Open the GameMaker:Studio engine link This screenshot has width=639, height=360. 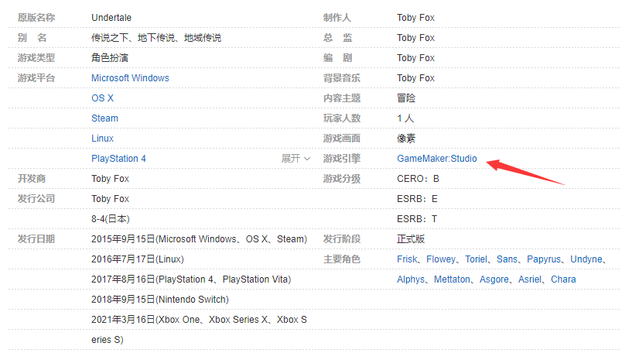coord(437,159)
